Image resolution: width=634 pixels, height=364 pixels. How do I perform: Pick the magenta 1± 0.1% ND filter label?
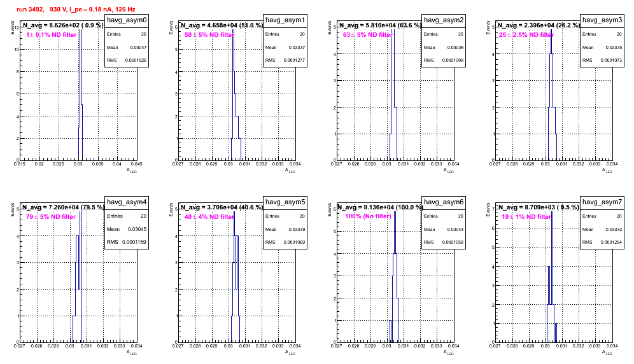52,35
